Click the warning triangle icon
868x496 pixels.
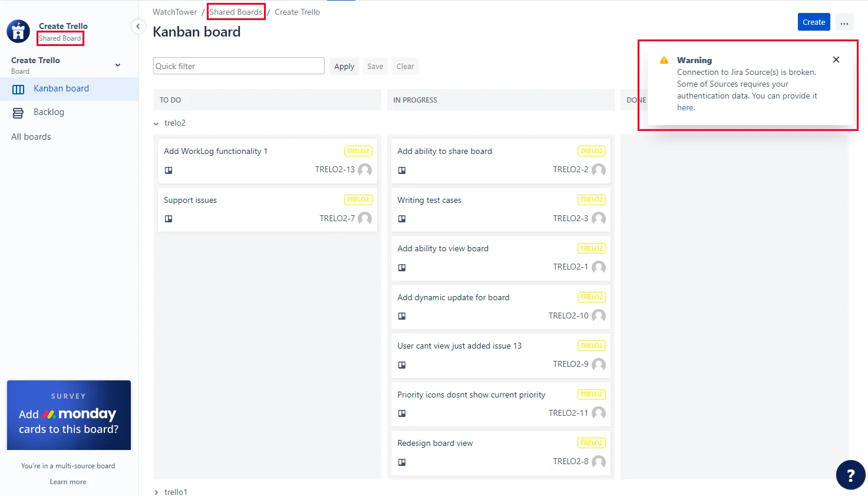coord(664,60)
